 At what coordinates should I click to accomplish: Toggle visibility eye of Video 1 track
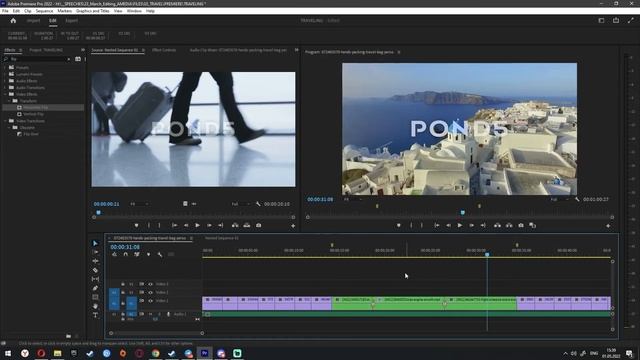(150, 301)
